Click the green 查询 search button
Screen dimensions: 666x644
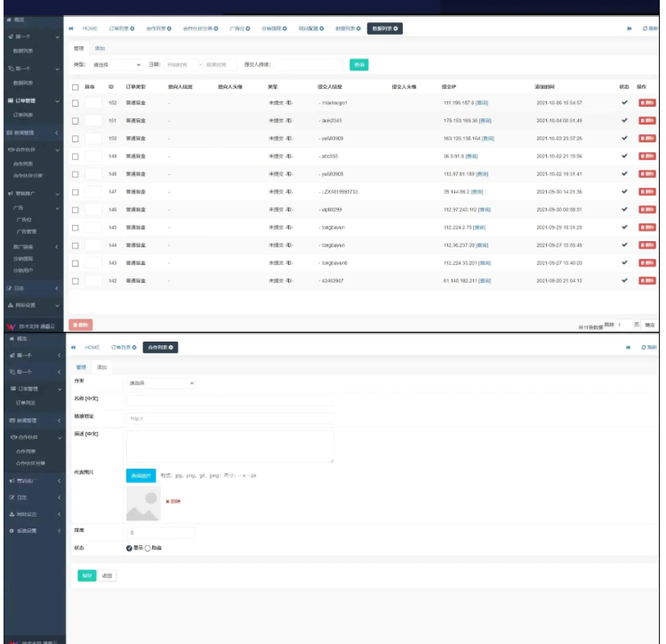pyautogui.click(x=358, y=65)
